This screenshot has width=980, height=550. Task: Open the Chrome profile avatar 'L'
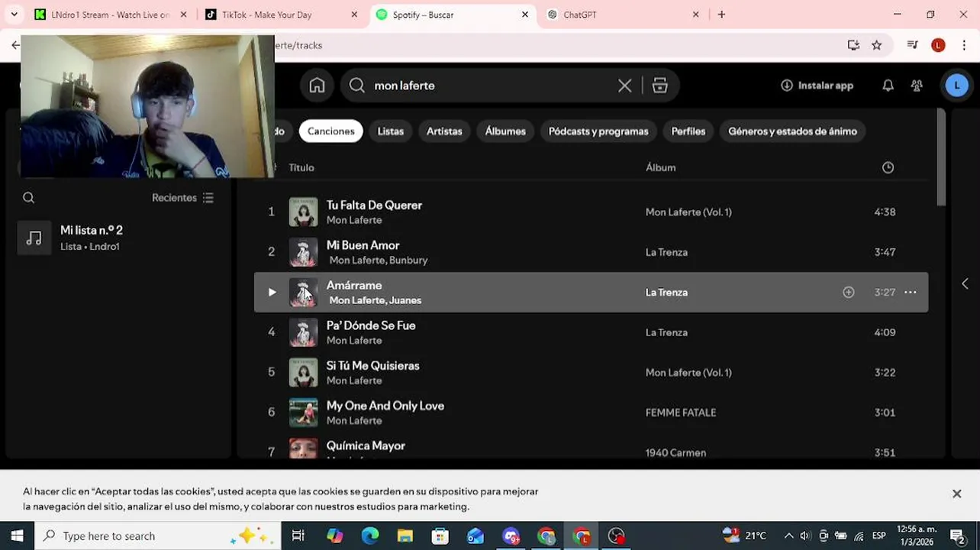pyautogui.click(x=938, y=45)
